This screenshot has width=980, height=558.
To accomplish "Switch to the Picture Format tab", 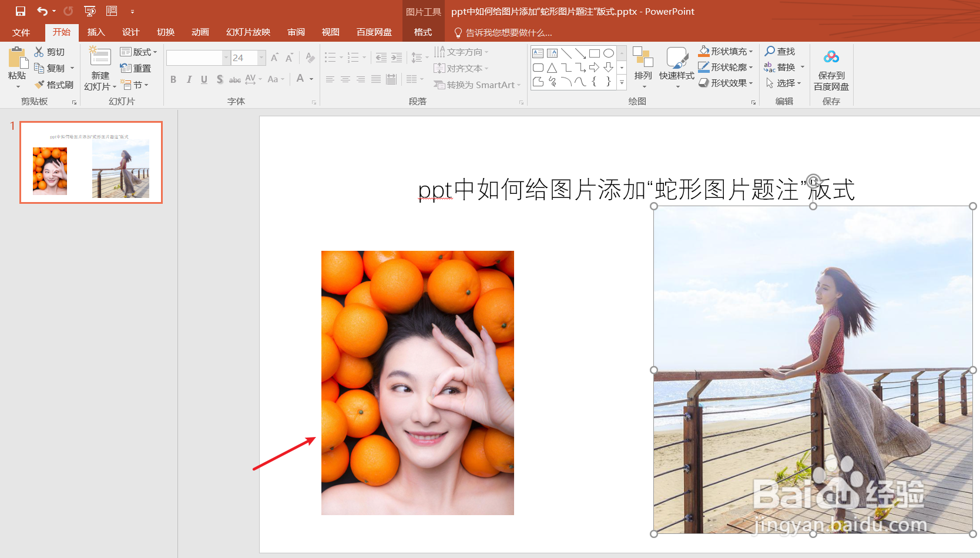I will click(422, 32).
